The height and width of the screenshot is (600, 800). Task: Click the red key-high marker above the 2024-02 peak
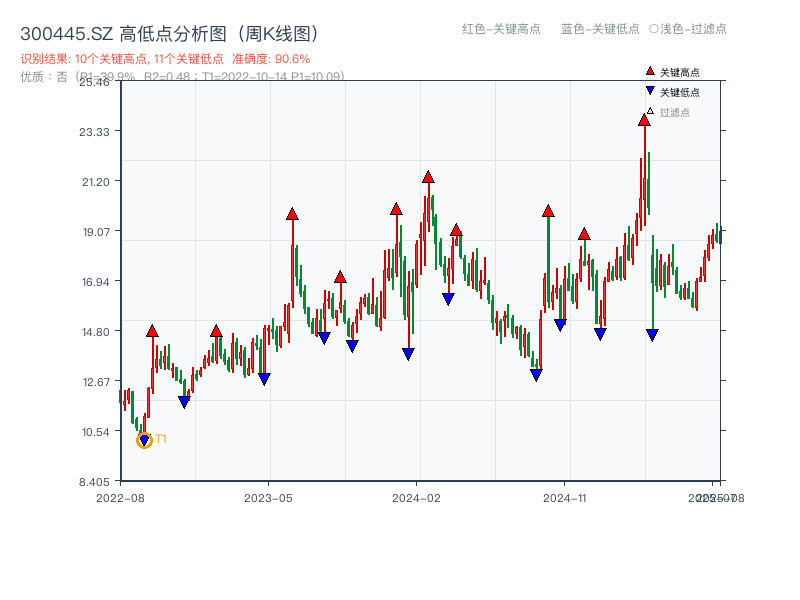pos(426,177)
